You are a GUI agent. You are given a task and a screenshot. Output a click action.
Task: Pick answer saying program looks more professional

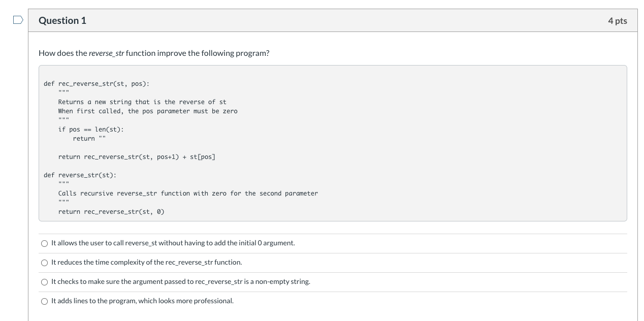(x=45, y=301)
